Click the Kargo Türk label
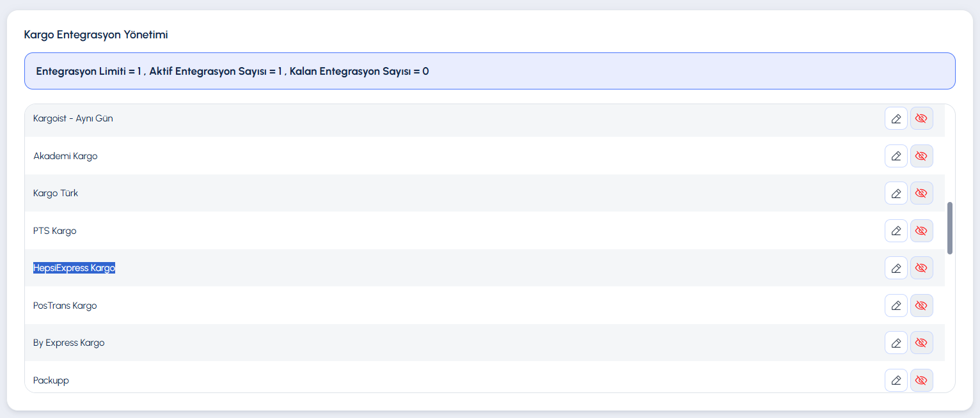Screen dimensions: 980x418 tap(56, 193)
